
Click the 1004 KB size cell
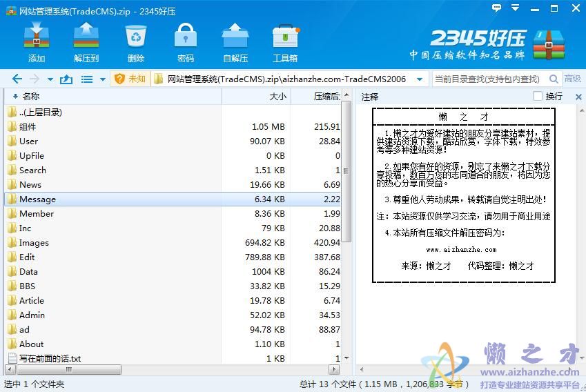click(x=268, y=272)
